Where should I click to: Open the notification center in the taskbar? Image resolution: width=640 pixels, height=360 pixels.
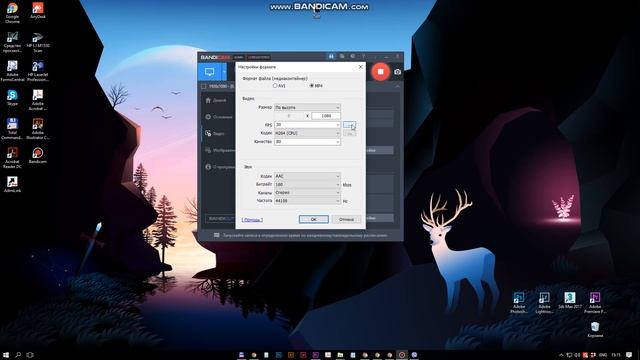pos(629,355)
